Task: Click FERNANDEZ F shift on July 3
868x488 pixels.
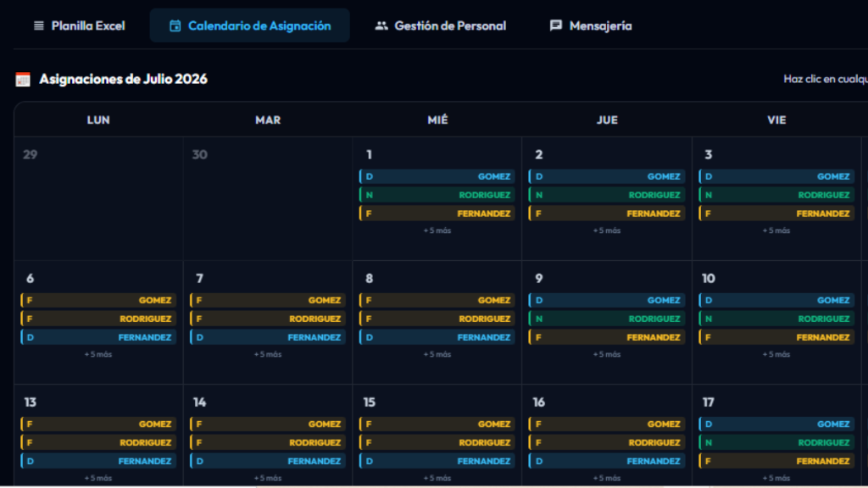Action: (776, 213)
